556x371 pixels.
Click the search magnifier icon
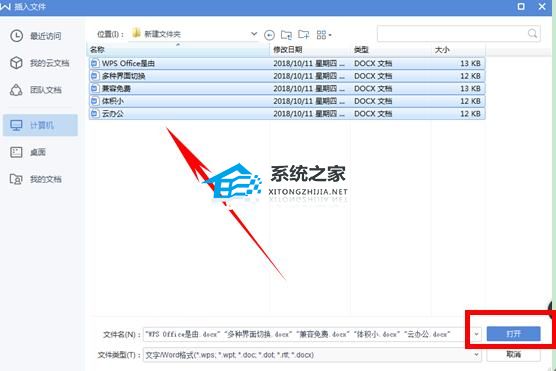532,34
